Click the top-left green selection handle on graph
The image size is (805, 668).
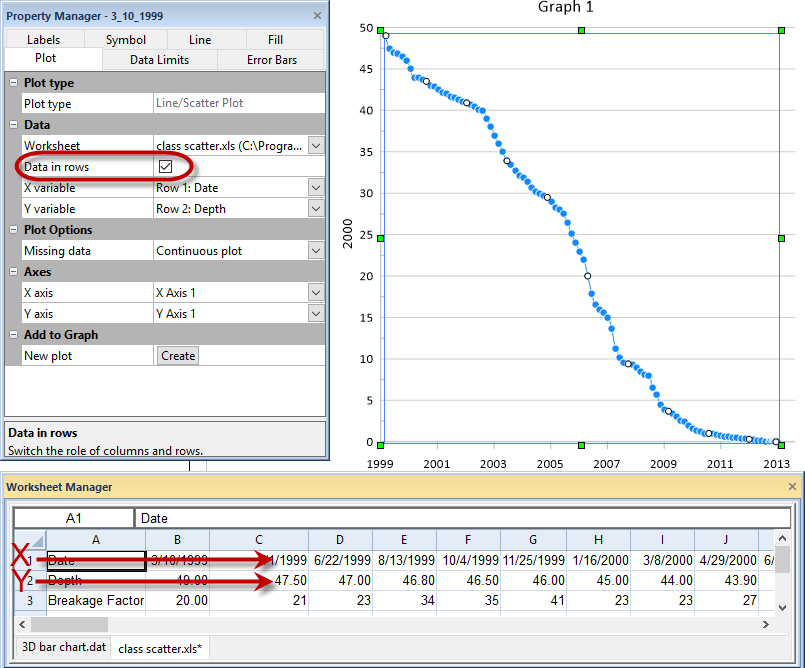[x=380, y=31]
